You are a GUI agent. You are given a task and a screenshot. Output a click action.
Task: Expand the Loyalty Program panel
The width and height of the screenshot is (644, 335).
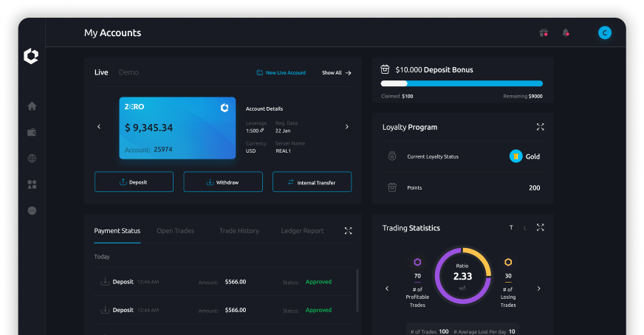[x=540, y=127]
